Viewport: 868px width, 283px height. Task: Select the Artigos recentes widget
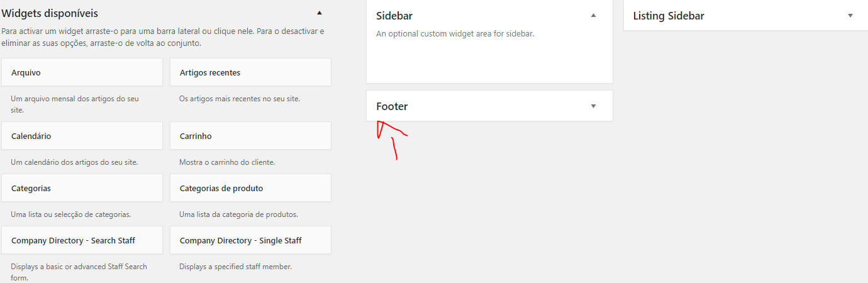click(x=250, y=72)
